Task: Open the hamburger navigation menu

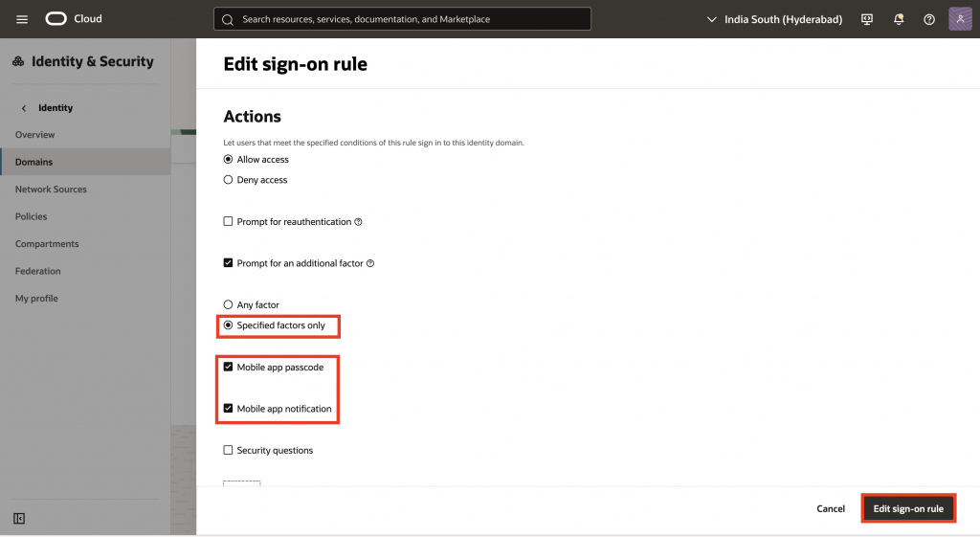Action: click(x=22, y=19)
